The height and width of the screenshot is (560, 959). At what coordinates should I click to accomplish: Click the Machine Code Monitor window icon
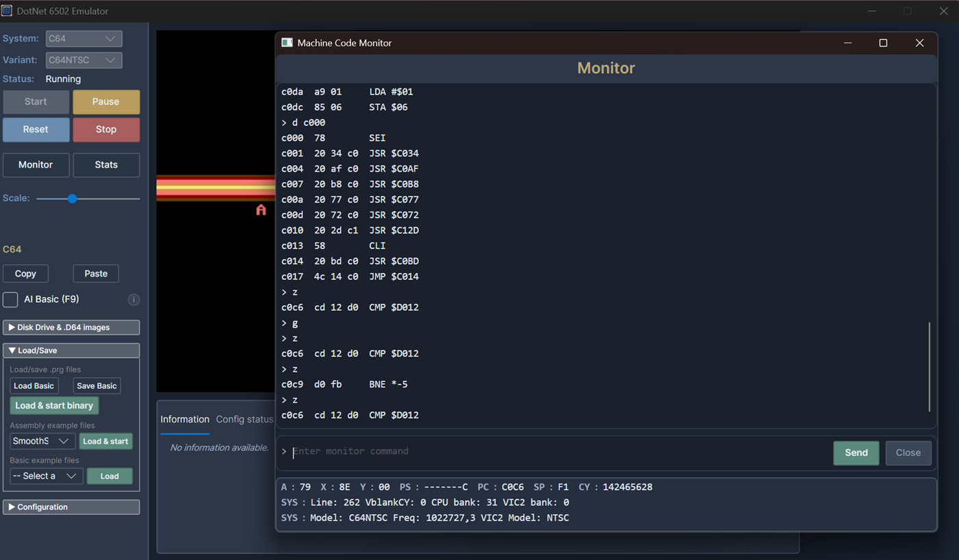287,42
